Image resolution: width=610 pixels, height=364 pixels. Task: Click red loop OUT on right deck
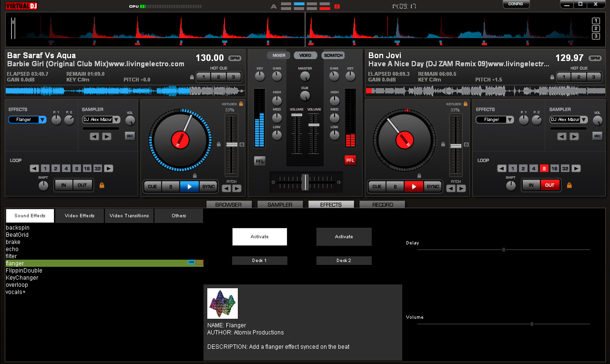(550, 185)
